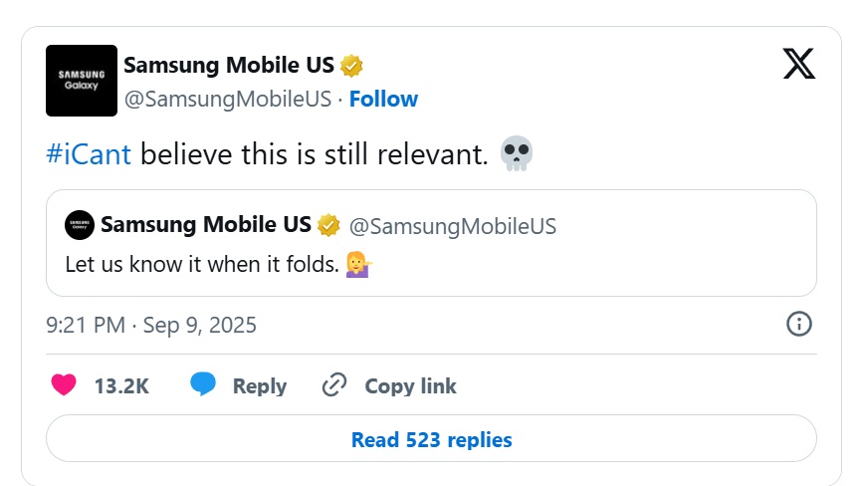Viewport: 868px width, 486px height.
Task: Click the small quoted tweet avatar
Action: [80, 225]
